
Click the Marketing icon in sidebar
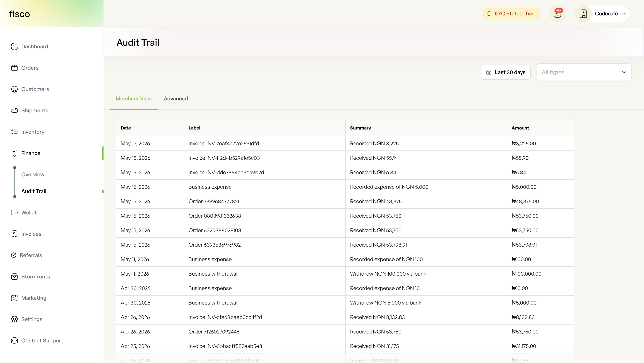click(x=14, y=298)
